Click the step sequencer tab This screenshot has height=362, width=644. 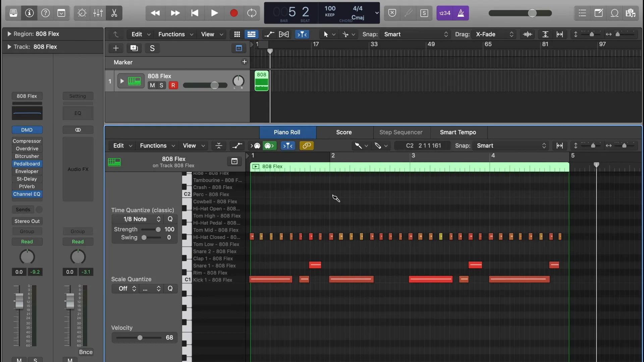[x=400, y=133]
